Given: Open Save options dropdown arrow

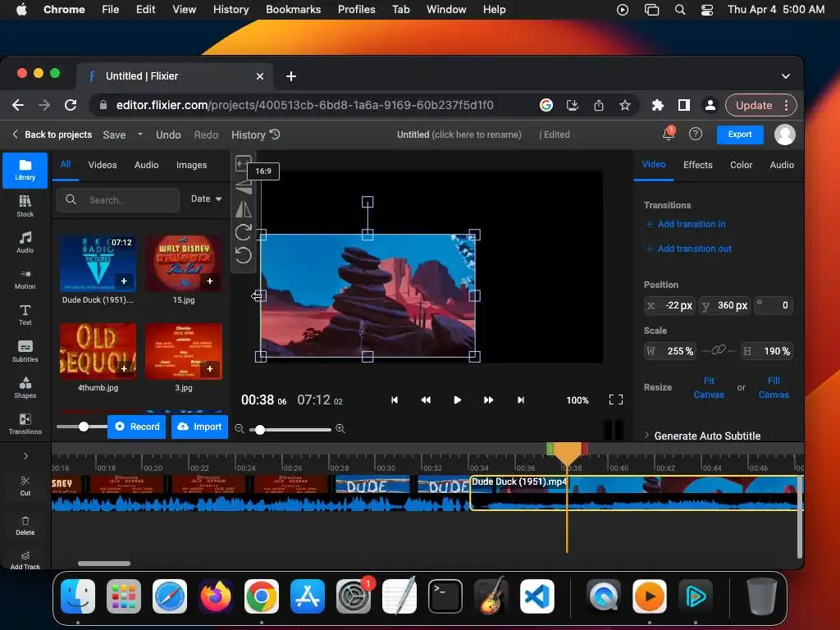Looking at the screenshot, I should [x=140, y=135].
